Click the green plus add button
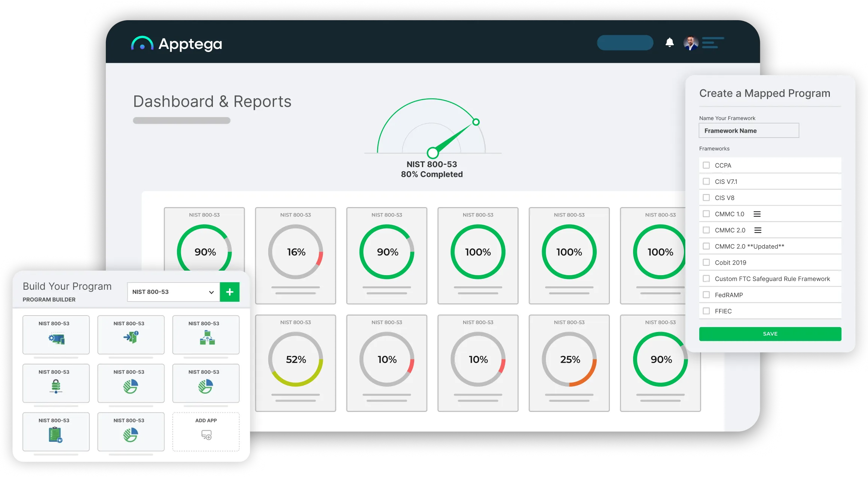 coord(230,292)
